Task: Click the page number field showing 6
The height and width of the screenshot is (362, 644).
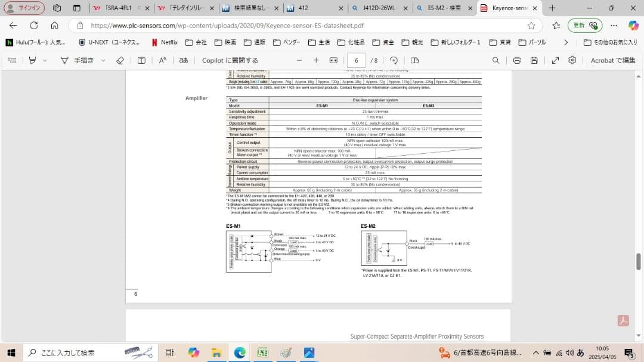Action: click(x=356, y=60)
